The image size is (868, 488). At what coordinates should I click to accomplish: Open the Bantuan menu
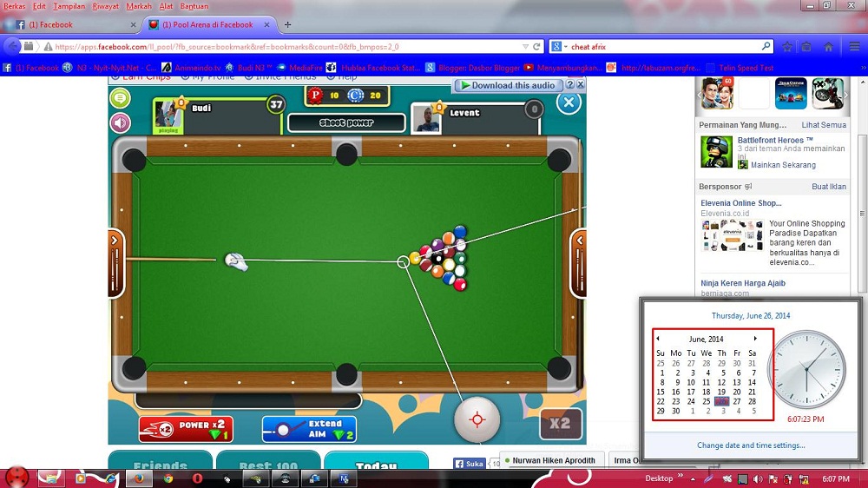pyautogui.click(x=194, y=6)
